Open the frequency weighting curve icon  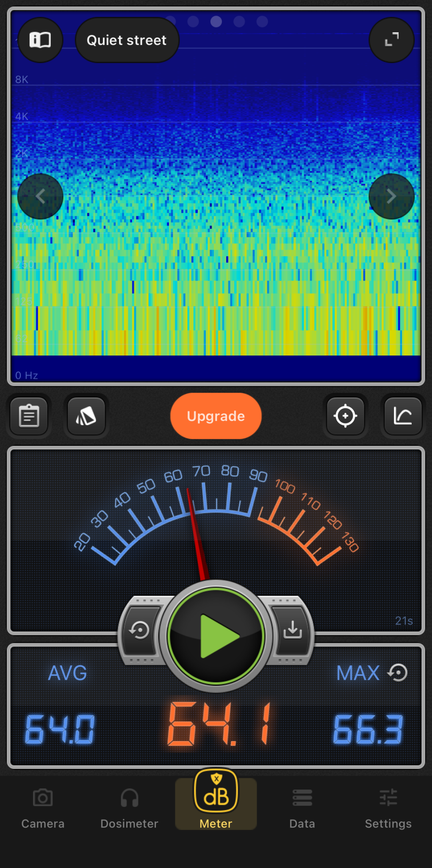tap(403, 416)
